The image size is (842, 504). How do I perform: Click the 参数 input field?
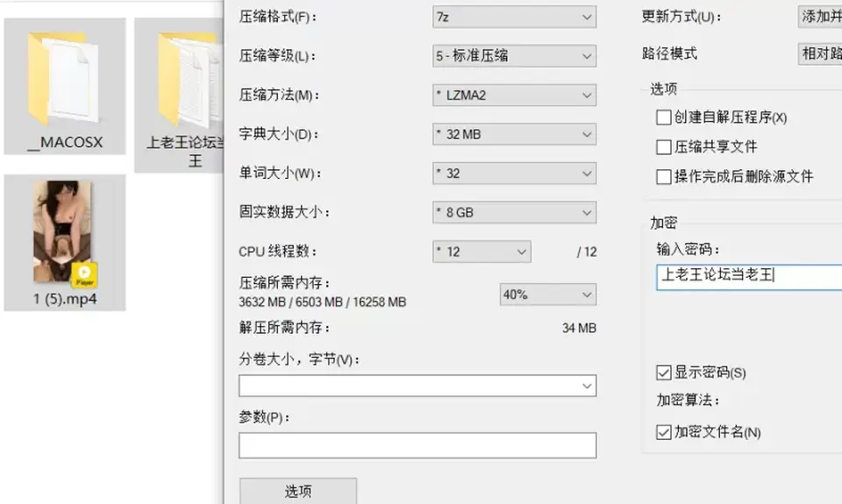417,445
